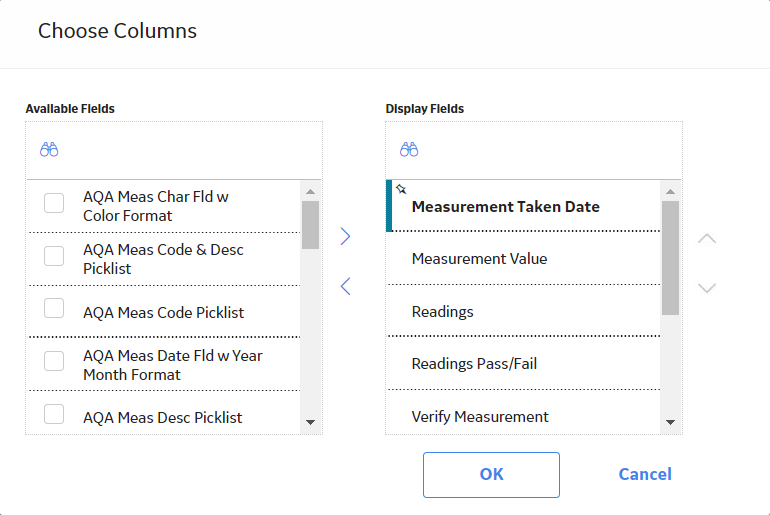Cancel the Choose Columns dialog
The image size is (770, 515).
point(645,474)
